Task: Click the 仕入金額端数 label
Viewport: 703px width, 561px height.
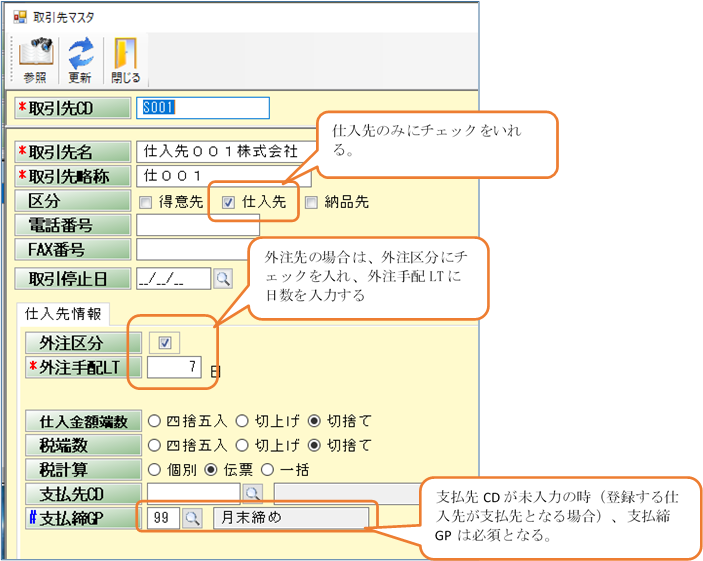Action: [x=83, y=421]
